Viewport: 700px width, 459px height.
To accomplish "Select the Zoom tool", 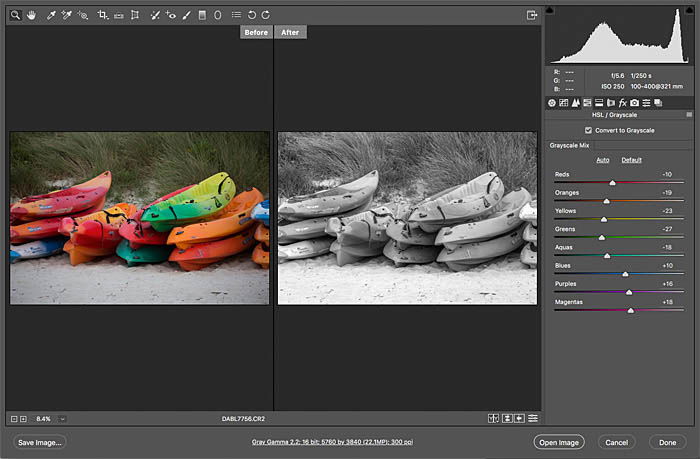I will (15, 15).
